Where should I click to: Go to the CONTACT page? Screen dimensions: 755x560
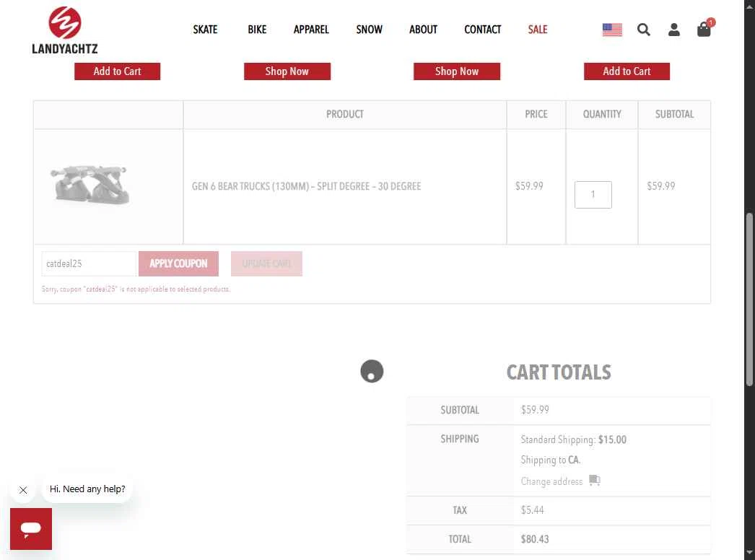click(x=482, y=30)
